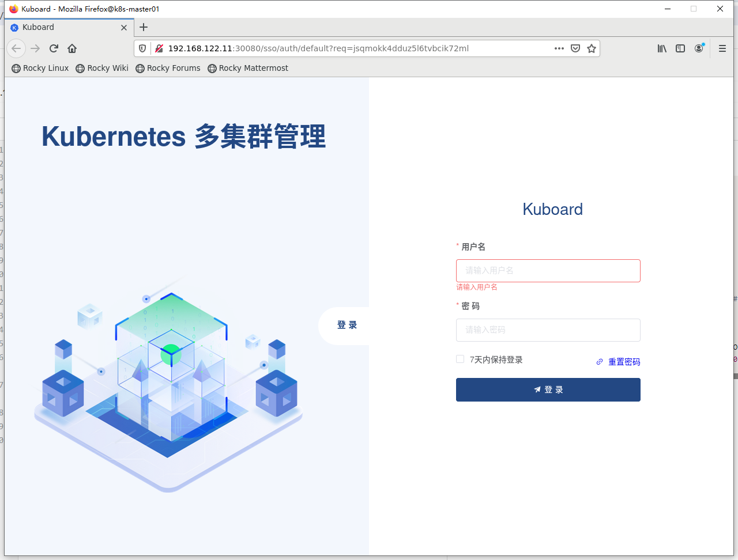738x560 pixels.
Task: Click the red 请输入用户名 error message
Action: 477,287
